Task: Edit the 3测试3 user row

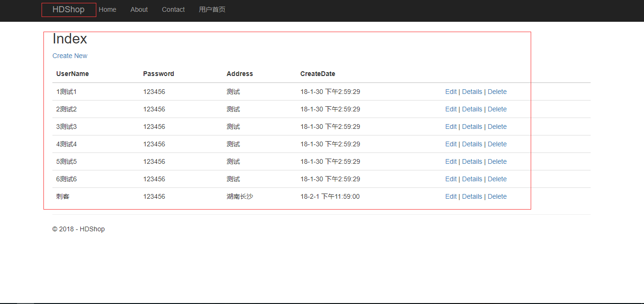Action: click(451, 127)
